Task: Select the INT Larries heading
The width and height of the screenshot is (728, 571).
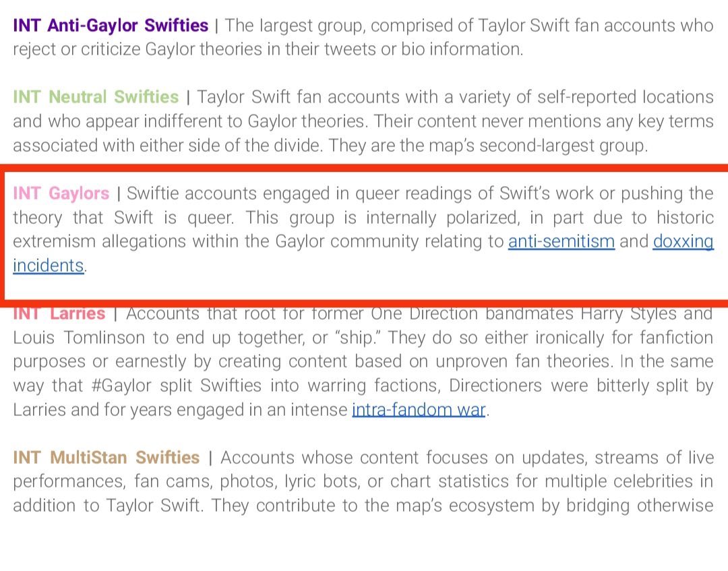Action: [59, 314]
